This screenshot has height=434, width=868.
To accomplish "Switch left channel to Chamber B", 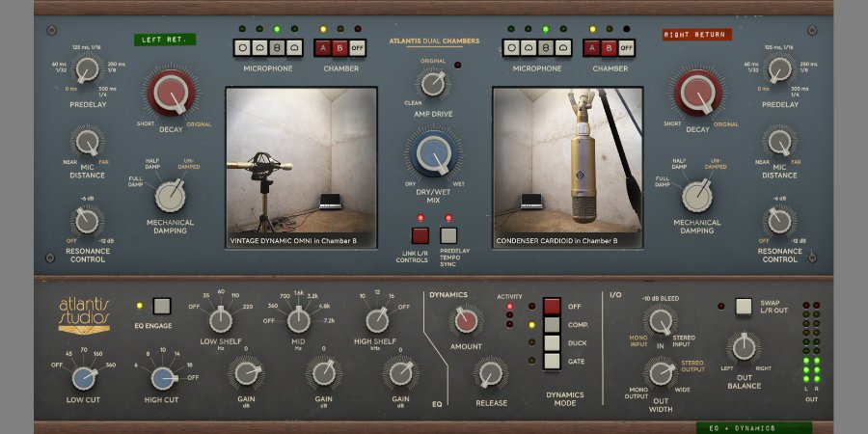I will [340, 47].
